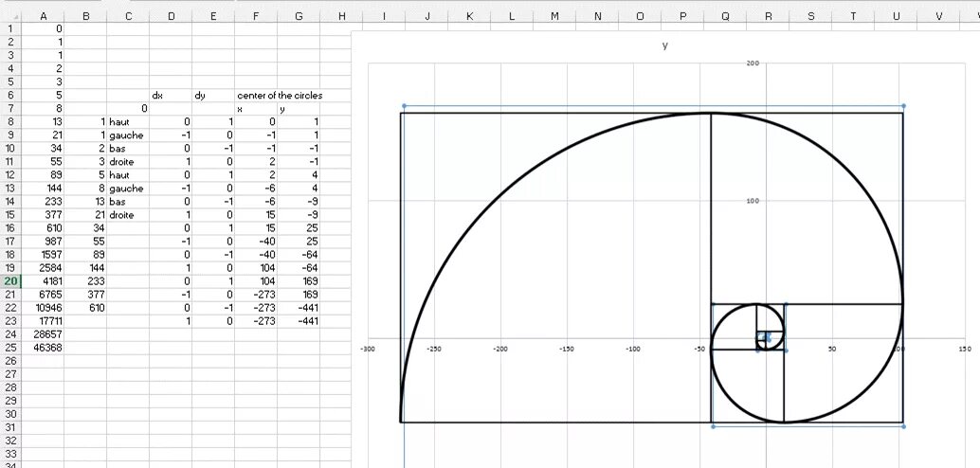Click 'bas' cell in row 10
980x468 pixels.
[128, 148]
